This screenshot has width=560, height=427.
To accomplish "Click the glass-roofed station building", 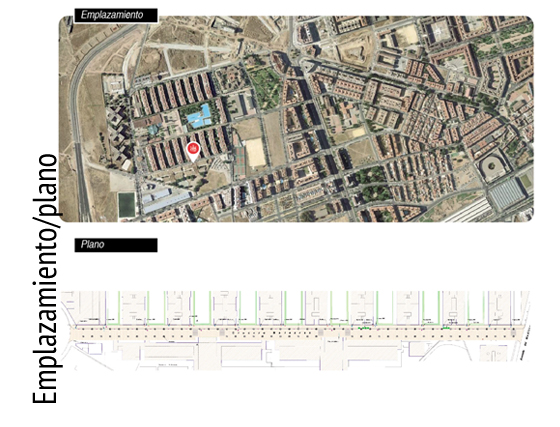I will [x=506, y=195].
